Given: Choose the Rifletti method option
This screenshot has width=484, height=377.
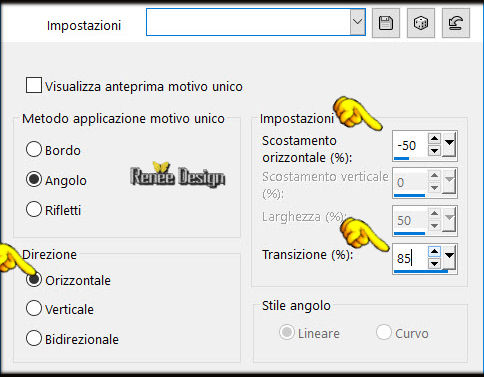Looking at the screenshot, I should [34, 209].
